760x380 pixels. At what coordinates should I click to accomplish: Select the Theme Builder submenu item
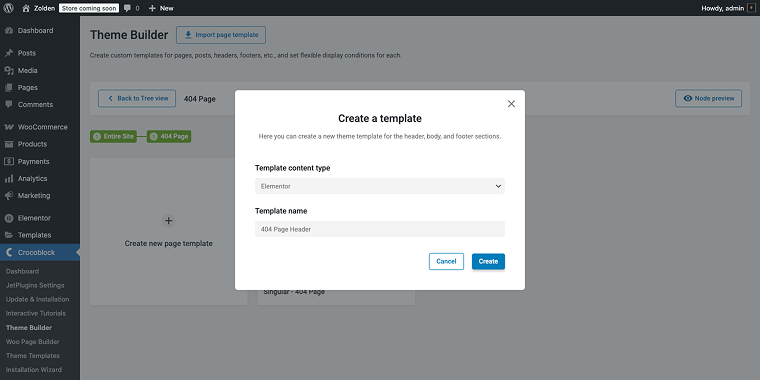(29, 328)
